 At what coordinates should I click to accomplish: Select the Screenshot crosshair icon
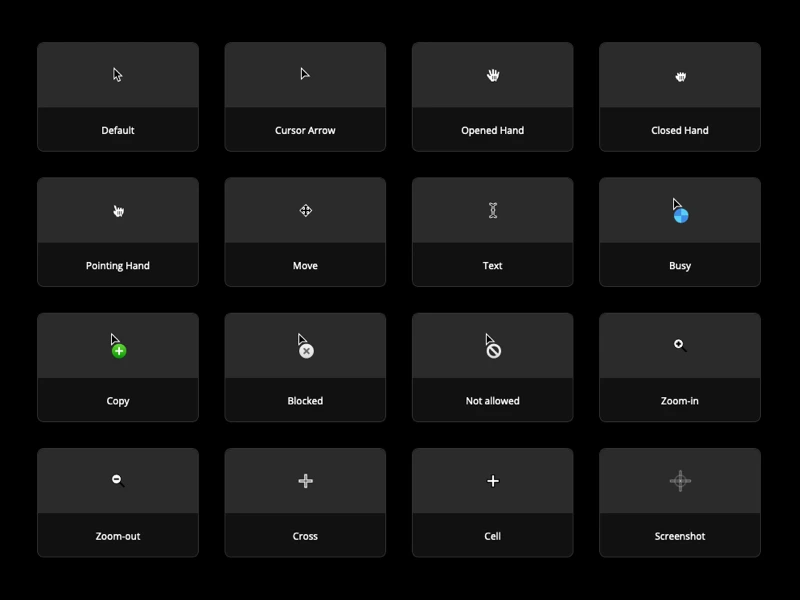pos(680,481)
